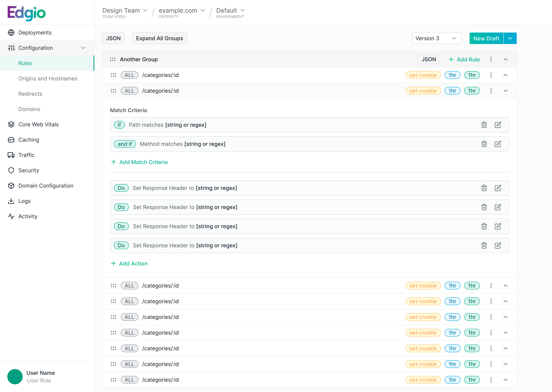552x392 pixels.
Task: Collapse the expanded /categories/:id rule chevron
Action: click(x=505, y=91)
